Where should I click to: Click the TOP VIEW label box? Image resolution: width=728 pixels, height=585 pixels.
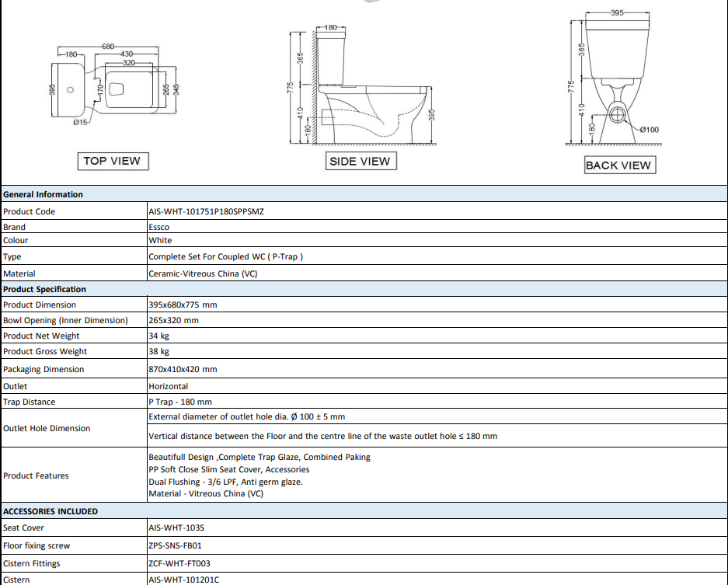coord(113,161)
